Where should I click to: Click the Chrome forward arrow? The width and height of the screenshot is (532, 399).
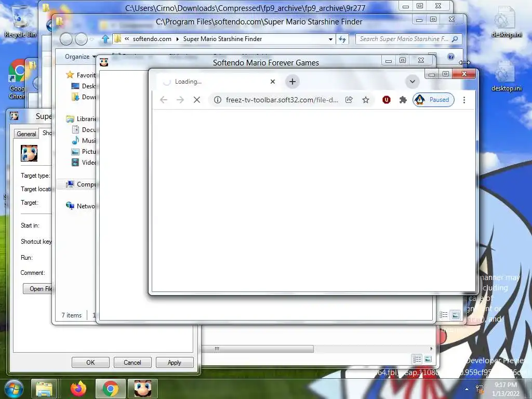click(x=180, y=100)
